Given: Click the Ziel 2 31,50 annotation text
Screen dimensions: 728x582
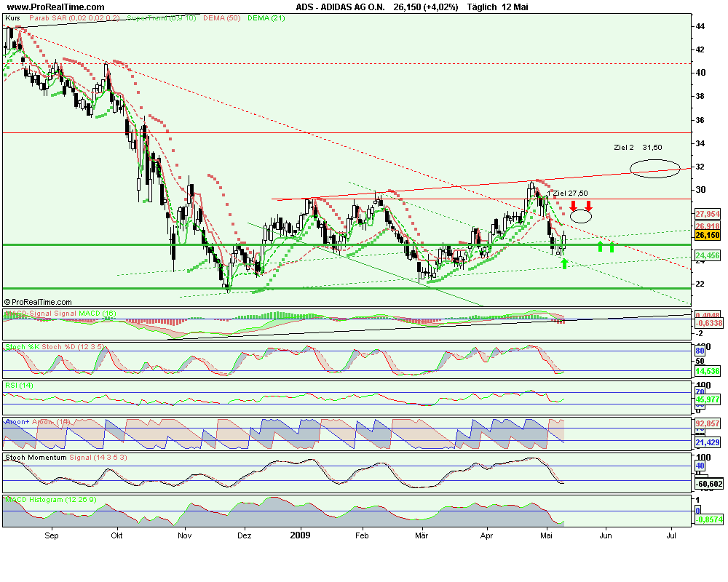Looking at the screenshot, I should tap(637, 148).
